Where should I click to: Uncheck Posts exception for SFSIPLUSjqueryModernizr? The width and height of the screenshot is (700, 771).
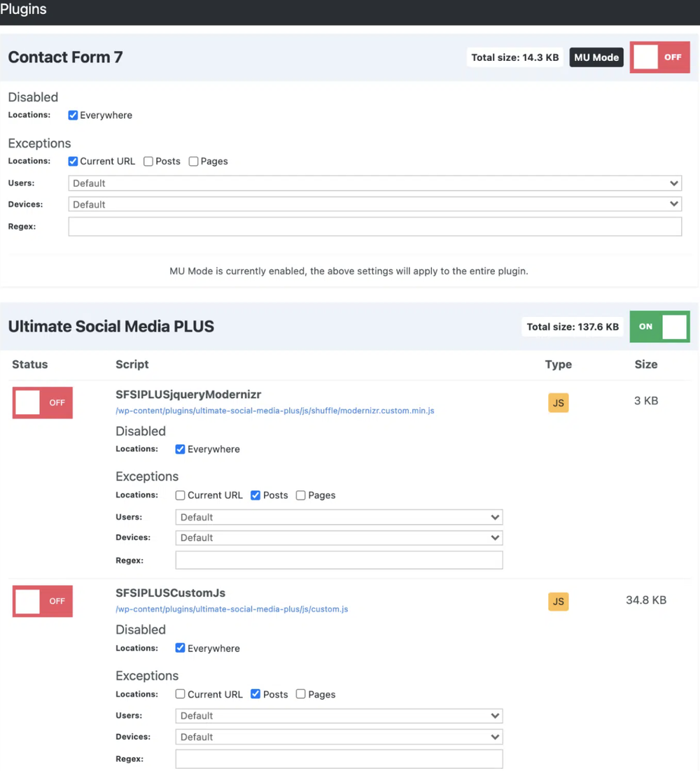255,495
